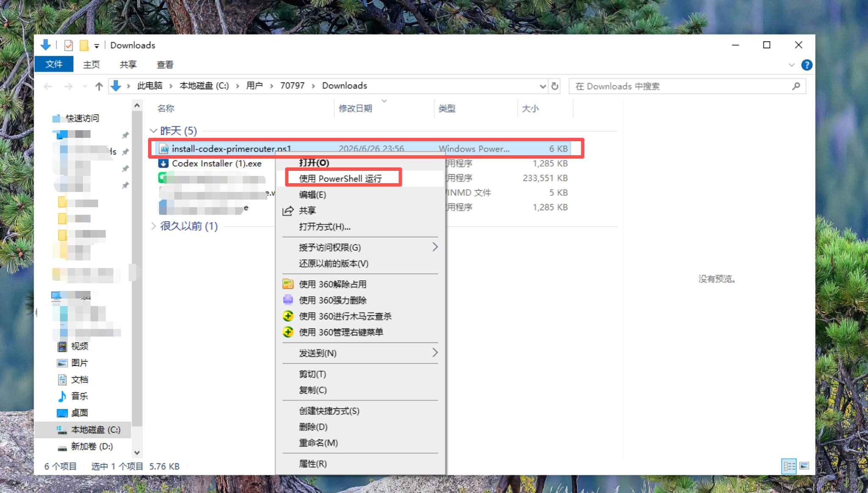
Task: Sort by 类型 column header
Action: [x=475, y=109]
